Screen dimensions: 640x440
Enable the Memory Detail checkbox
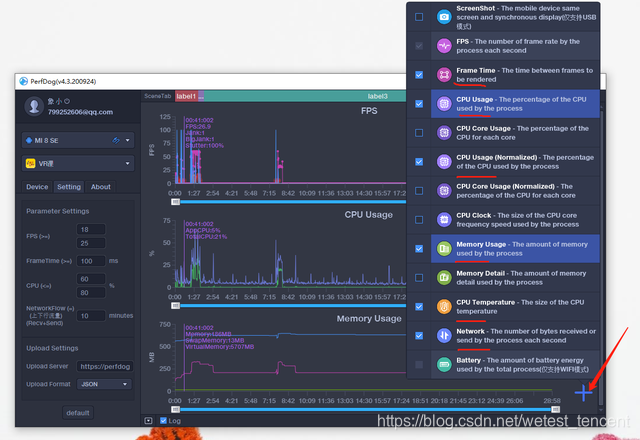(x=419, y=278)
